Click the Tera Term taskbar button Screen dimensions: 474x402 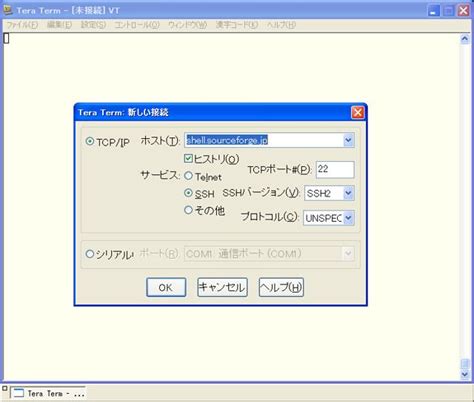(48, 393)
